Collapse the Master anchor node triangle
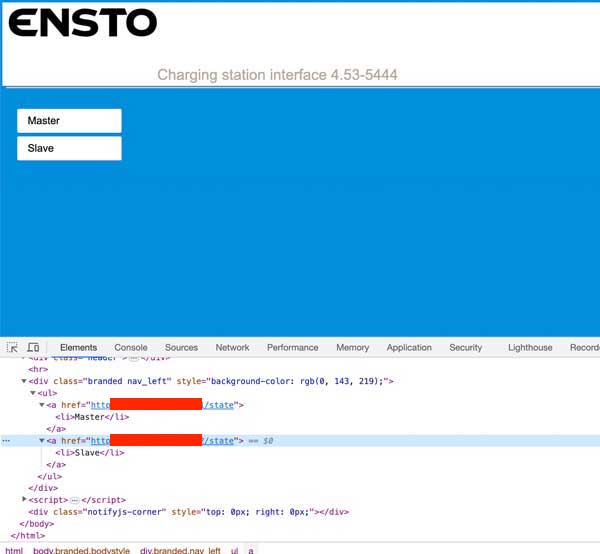 click(42, 405)
